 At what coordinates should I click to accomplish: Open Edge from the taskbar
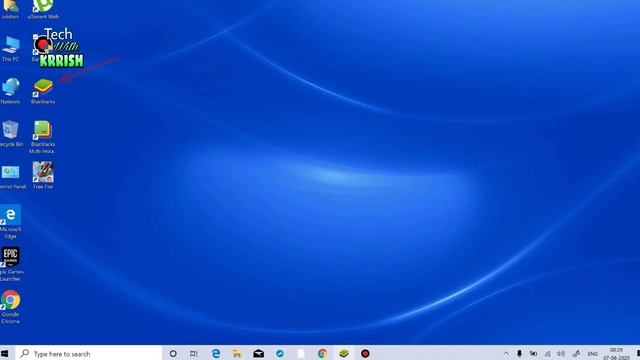pyautogui.click(x=216, y=353)
